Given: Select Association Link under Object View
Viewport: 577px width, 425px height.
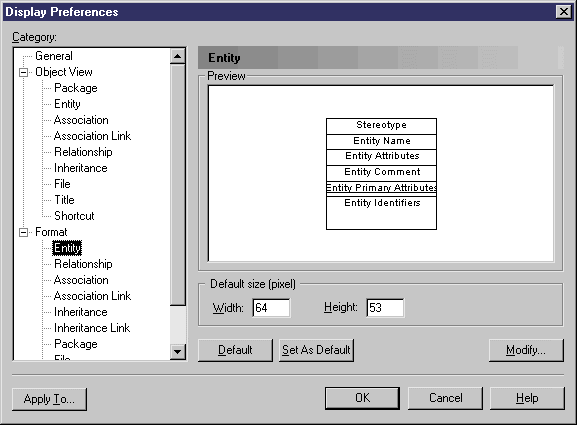Looking at the screenshot, I should (92, 136).
